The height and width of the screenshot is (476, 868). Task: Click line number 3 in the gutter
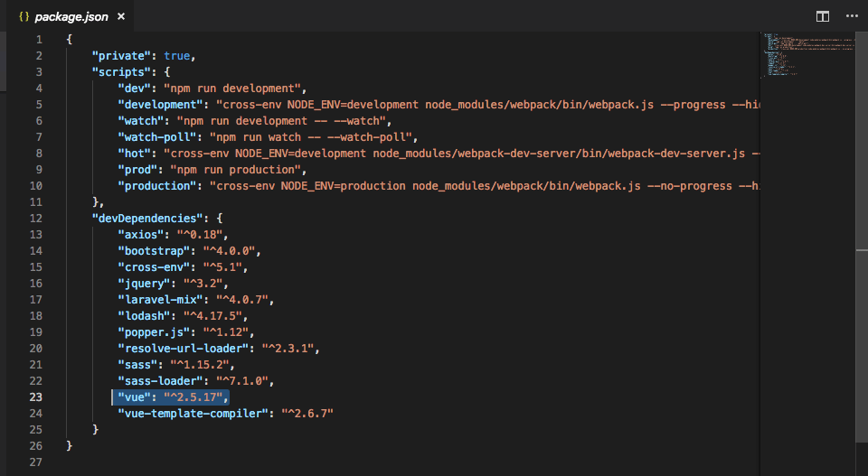39,72
